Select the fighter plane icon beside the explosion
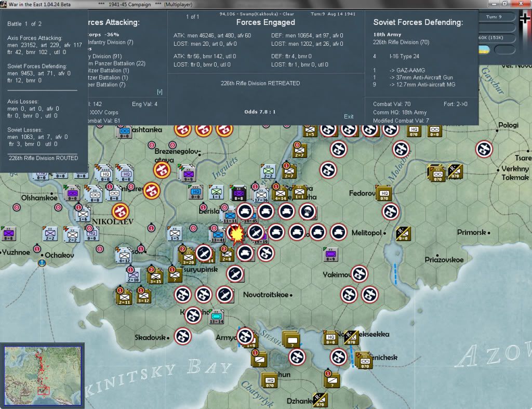Screen dimensions: 532x409 click(x=256, y=232)
